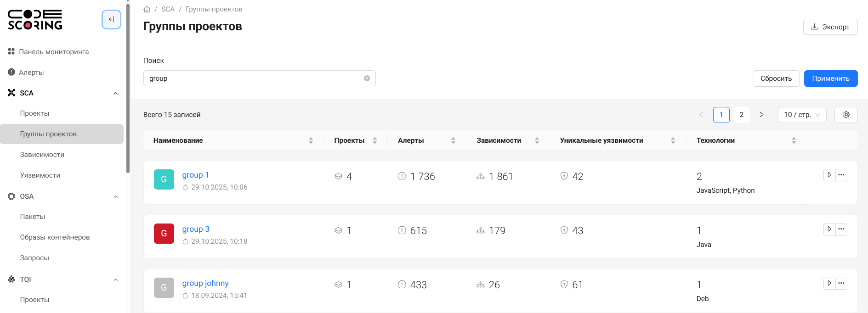Go to next page arrow
The width and height of the screenshot is (868, 313).
click(x=761, y=115)
